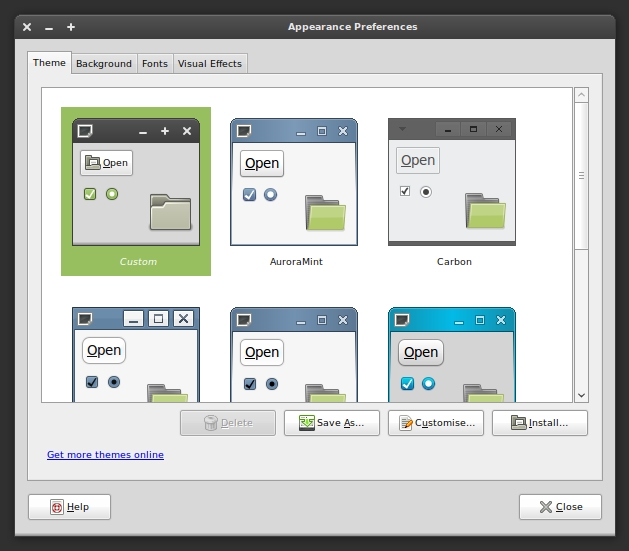Image resolution: width=629 pixels, height=551 pixels.
Task: Click the Install package icon
Action: point(518,423)
